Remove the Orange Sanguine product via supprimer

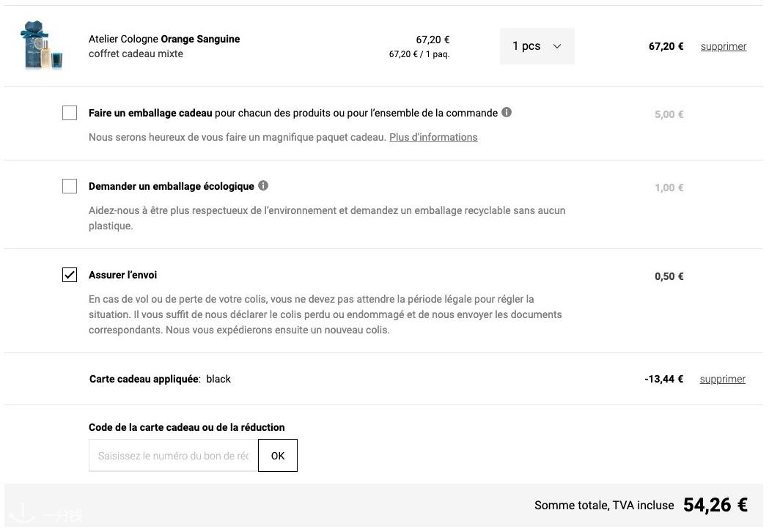[x=724, y=46]
